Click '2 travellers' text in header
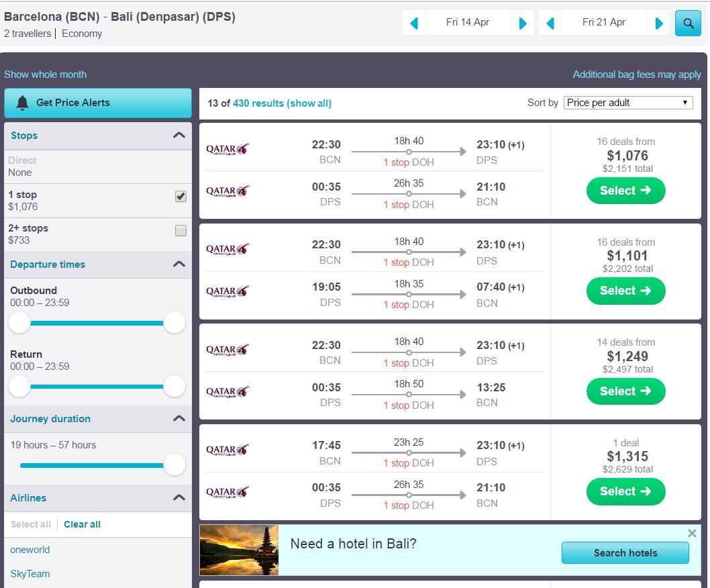 (28, 34)
